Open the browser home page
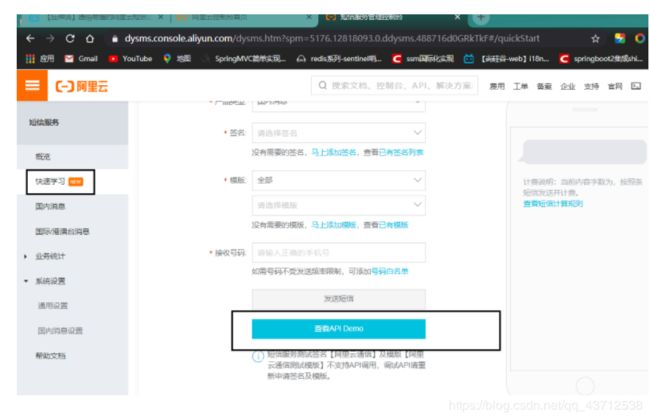 [x=90, y=39]
